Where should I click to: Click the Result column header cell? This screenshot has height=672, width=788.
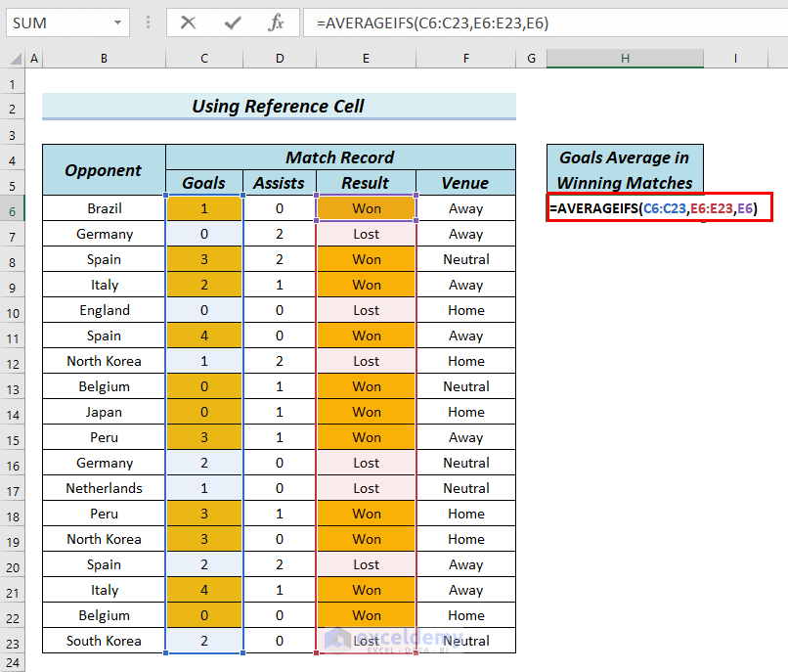click(366, 183)
